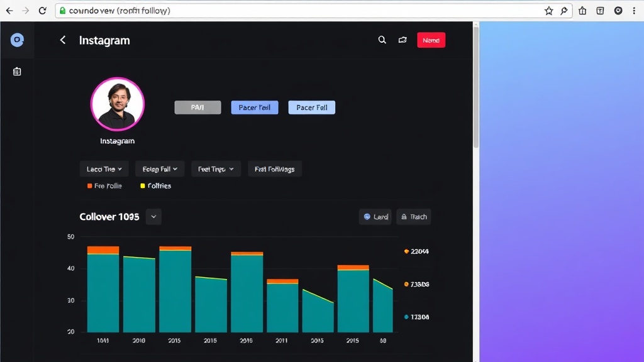The width and height of the screenshot is (644, 362).
Task: Reload the page in the browser
Action: pyautogui.click(x=42, y=11)
